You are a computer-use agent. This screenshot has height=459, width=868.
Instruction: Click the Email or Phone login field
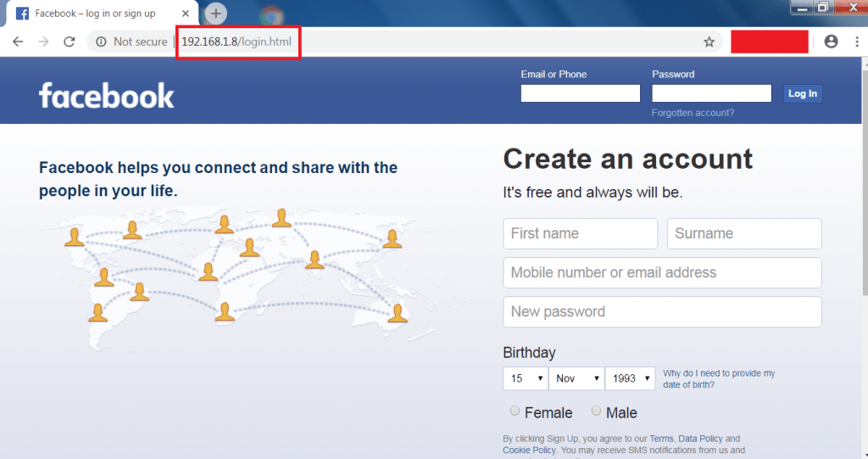580,93
